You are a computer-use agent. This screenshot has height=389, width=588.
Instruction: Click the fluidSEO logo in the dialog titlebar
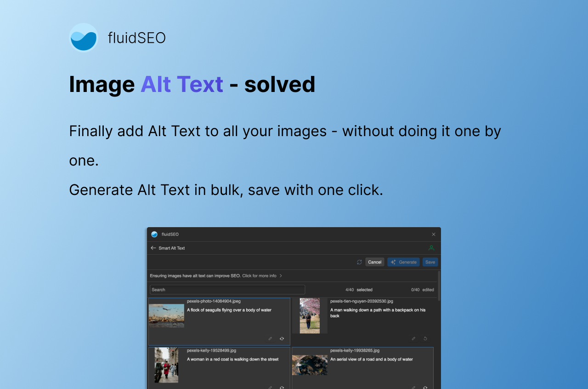[x=154, y=234]
